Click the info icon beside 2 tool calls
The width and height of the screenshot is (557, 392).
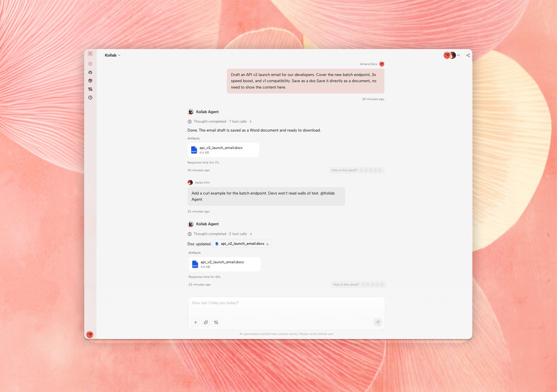click(x=189, y=234)
